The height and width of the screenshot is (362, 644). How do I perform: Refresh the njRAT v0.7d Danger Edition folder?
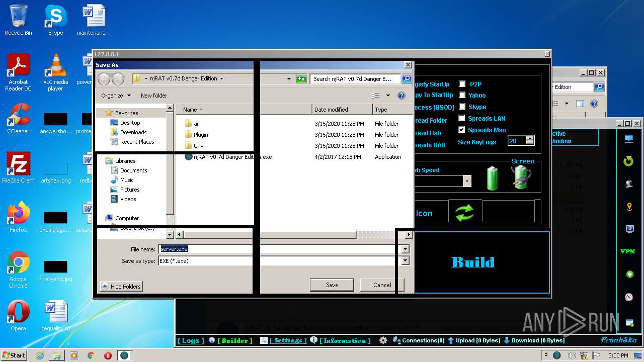point(301,79)
